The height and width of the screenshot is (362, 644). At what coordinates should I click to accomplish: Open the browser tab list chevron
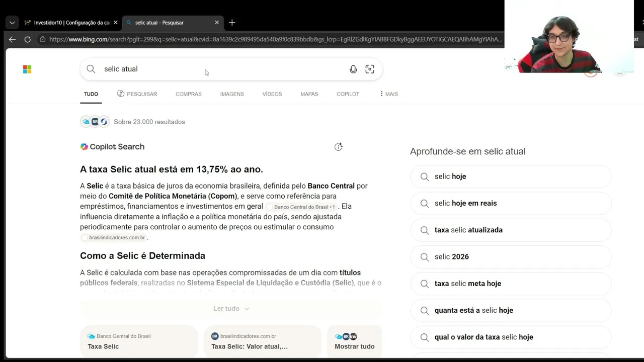point(12,23)
